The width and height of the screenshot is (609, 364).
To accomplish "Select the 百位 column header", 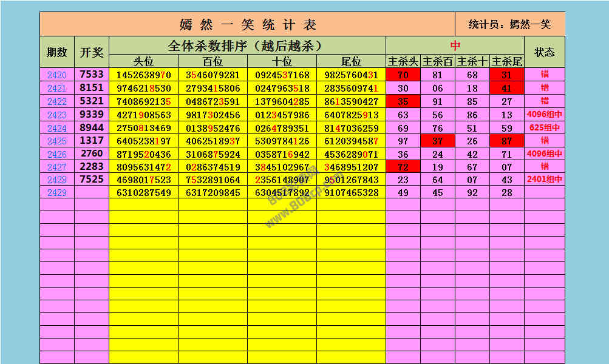I will [213, 61].
